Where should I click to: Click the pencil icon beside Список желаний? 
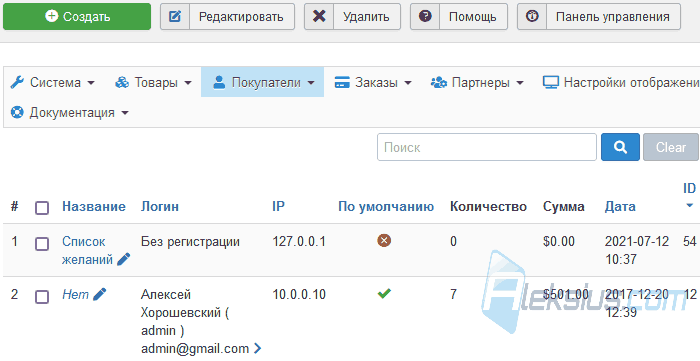[x=123, y=259]
